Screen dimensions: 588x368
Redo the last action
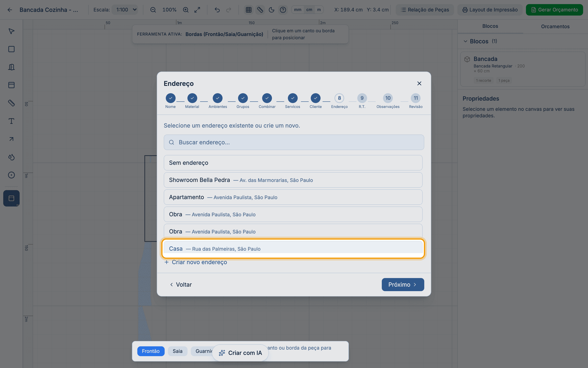click(229, 10)
